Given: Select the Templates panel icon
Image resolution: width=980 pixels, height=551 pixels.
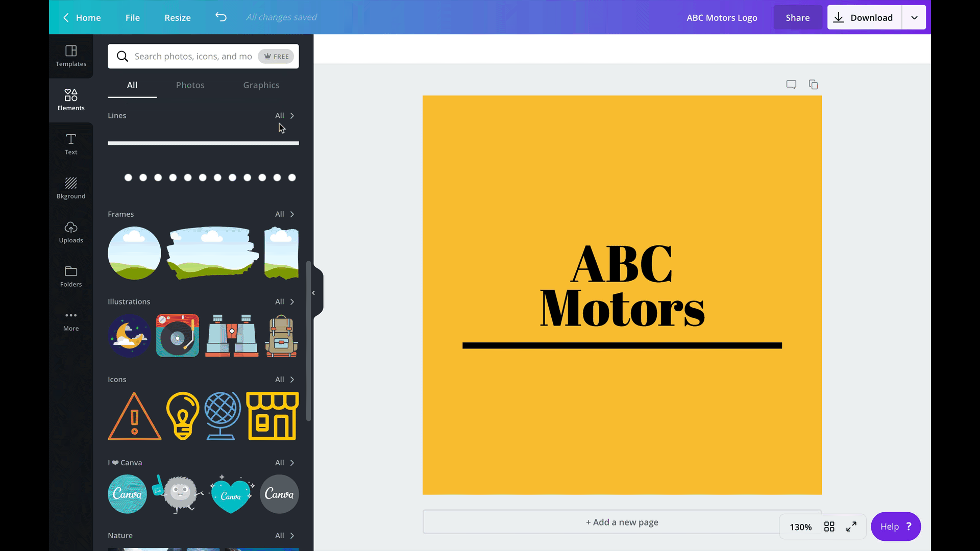Looking at the screenshot, I should pyautogui.click(x=70, y=55).
